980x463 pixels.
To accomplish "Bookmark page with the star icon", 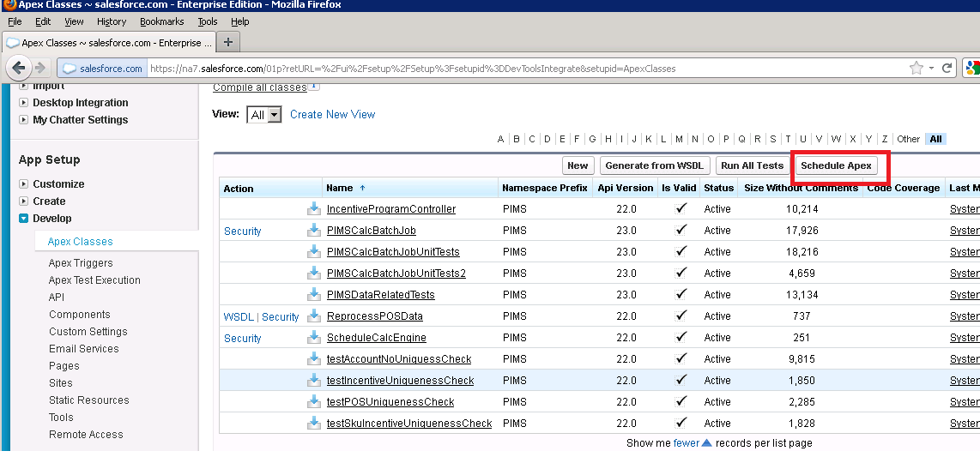I will click(916, 68).
